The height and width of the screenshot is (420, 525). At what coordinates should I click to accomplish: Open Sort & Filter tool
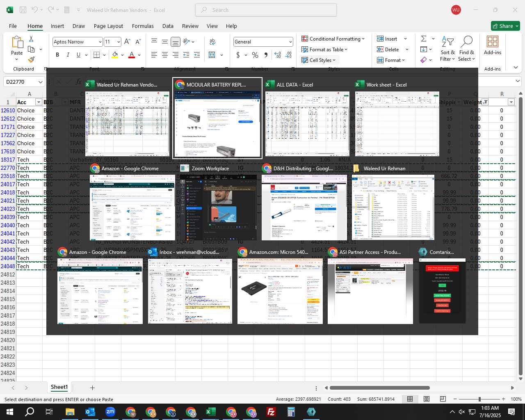point(447,49)
